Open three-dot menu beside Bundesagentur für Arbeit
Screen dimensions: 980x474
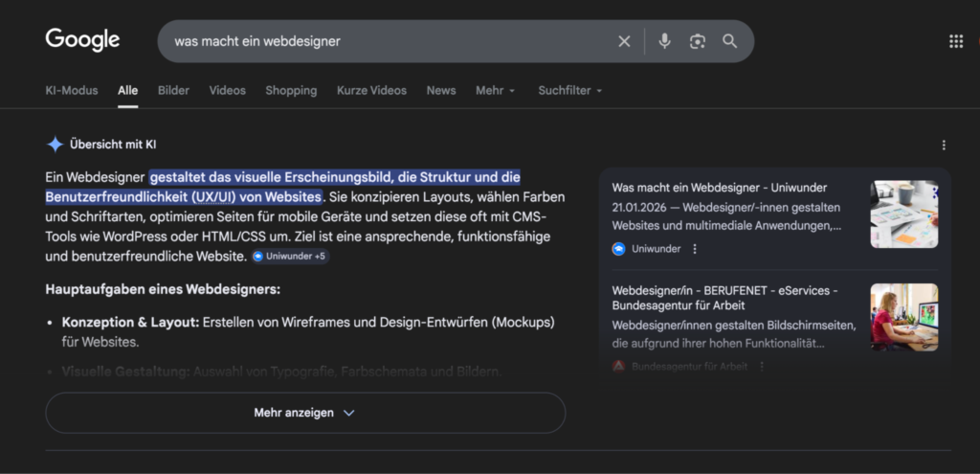tap(761, 367)
